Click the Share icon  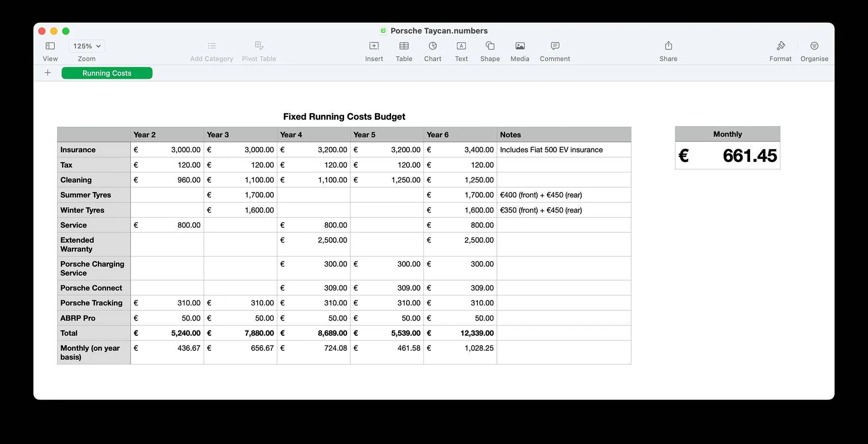tap(668, 46)
